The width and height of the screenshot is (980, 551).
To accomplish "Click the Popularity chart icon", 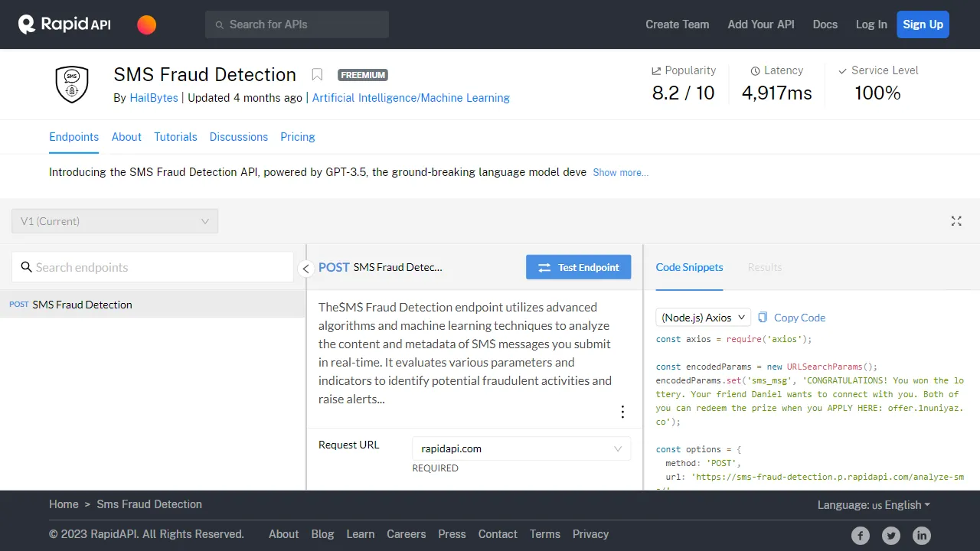I will [656, 70].
